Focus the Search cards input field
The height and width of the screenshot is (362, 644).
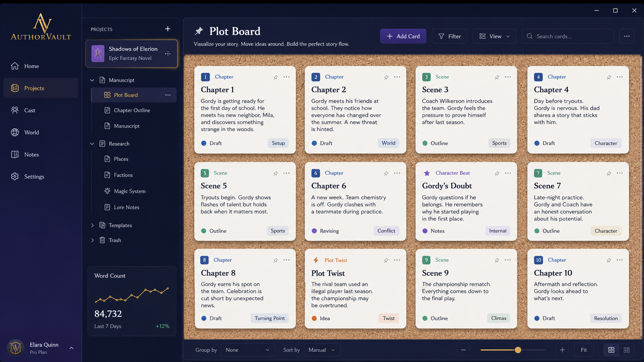pos(568,36)
